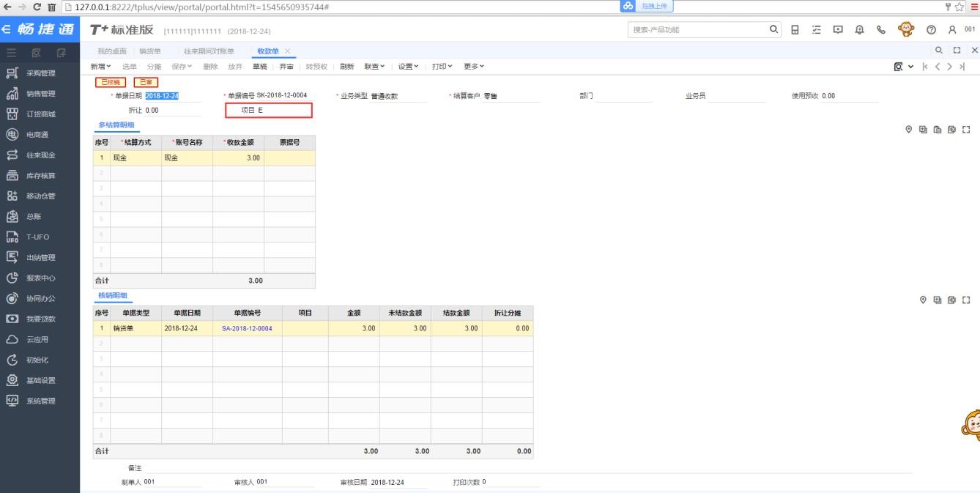980x493 pixels.
Task: Switch to the 销货单 tab
Action: (x=150, y=51)
